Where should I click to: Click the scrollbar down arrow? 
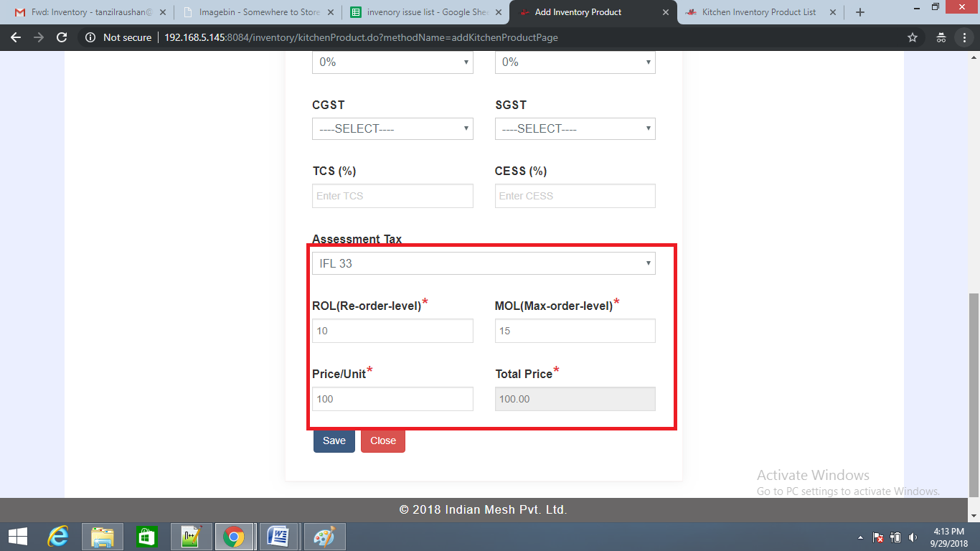(x=974, y=516)
